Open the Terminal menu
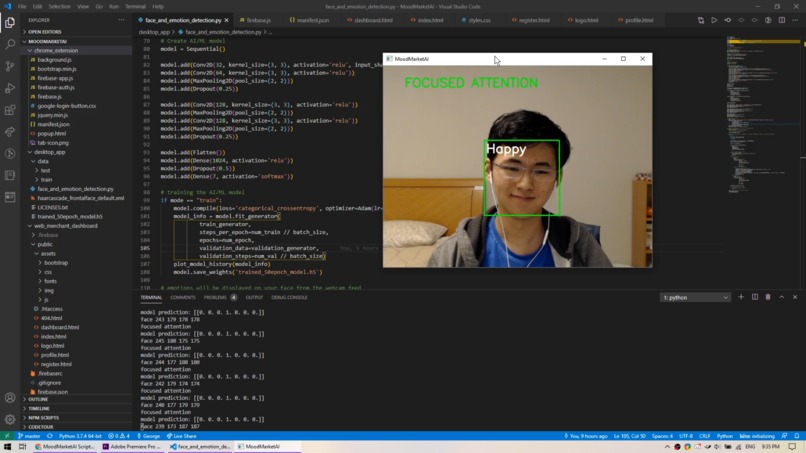Screen dimensions: 806x453 pyautogui.click(x=135, y=7)
